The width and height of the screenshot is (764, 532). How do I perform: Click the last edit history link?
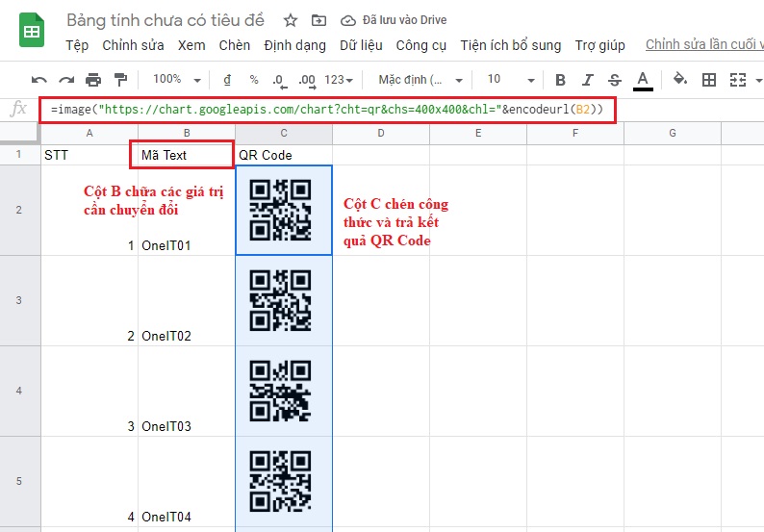point(703,45)
